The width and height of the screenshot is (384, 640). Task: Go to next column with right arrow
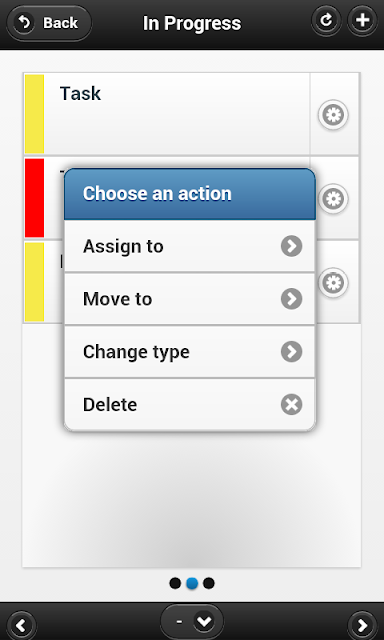362,624
